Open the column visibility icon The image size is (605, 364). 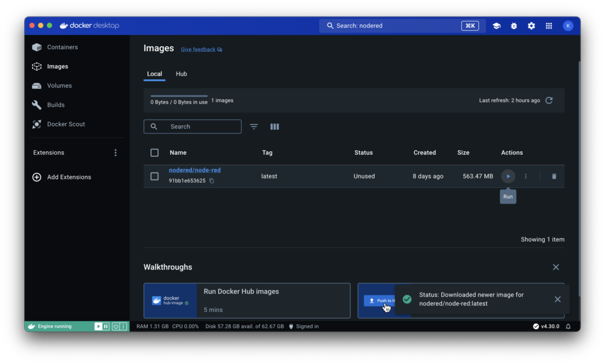[275, 126]
